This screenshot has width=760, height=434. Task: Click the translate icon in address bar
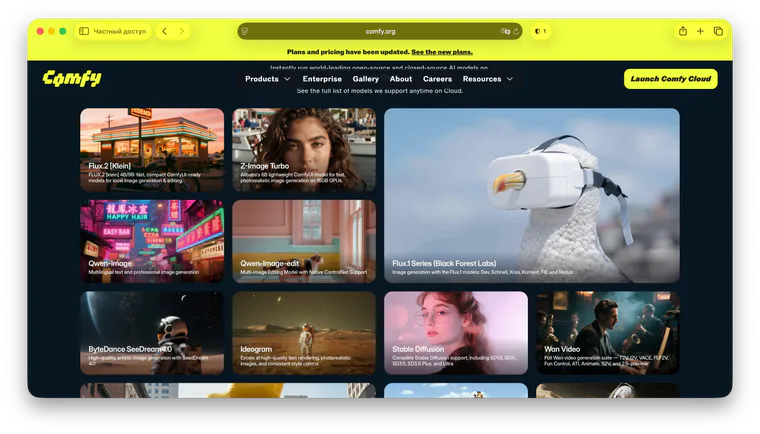coord(505,31)
